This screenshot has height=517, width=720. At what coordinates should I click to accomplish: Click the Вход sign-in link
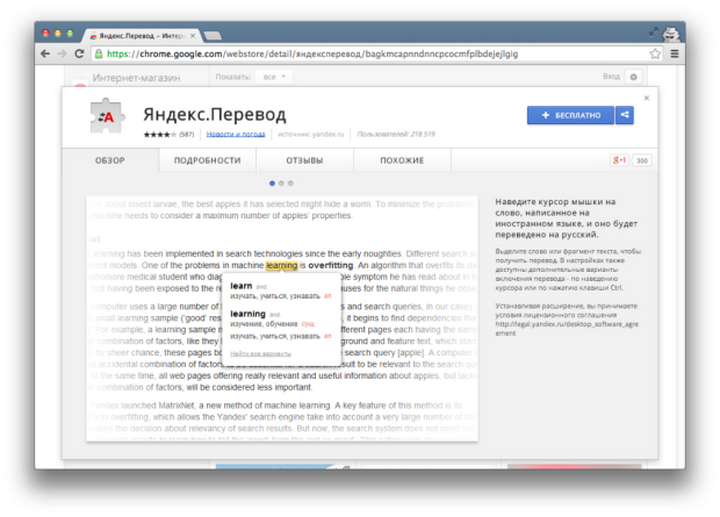611,76
